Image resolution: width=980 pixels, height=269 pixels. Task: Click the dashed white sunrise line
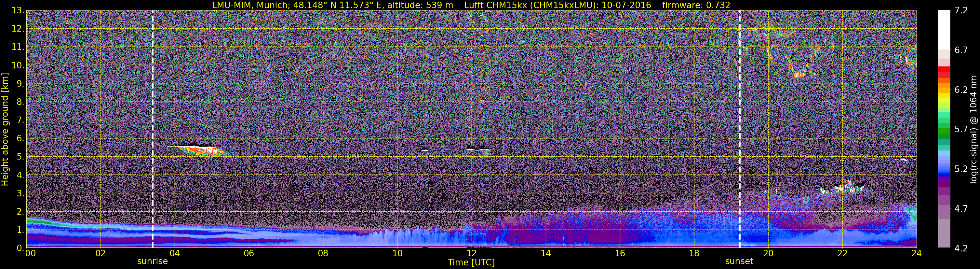pyautogui.click(x=152, y=129)
